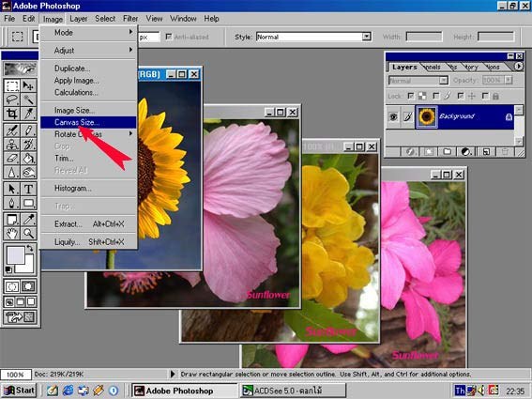Click the new adjustment layer icon

[x=466, y=152]
